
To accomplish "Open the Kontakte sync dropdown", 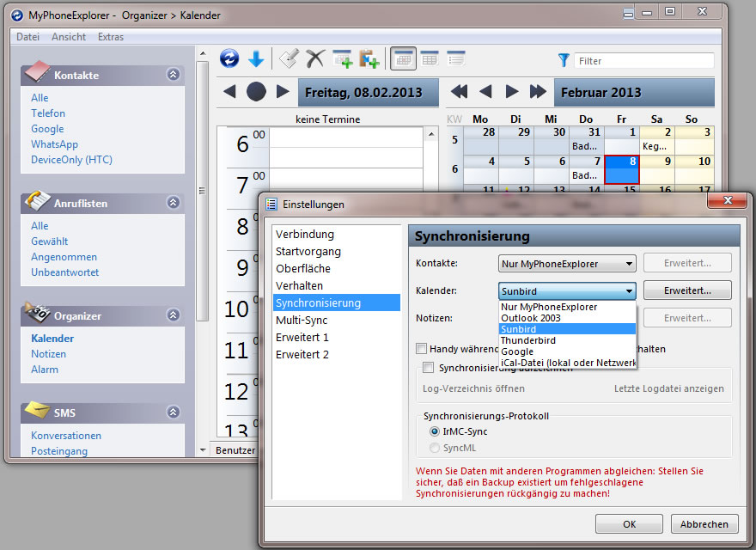I will 567,263.
